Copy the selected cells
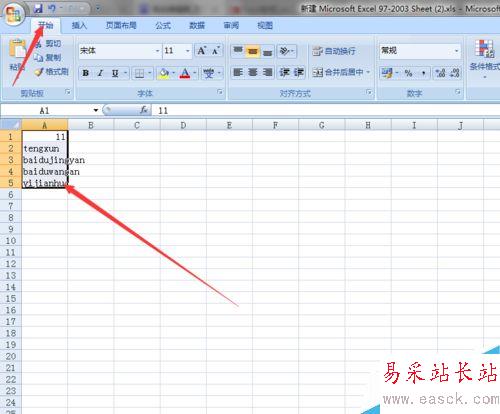The width and height of the screenshot is (500, 414). click(49, 58)
